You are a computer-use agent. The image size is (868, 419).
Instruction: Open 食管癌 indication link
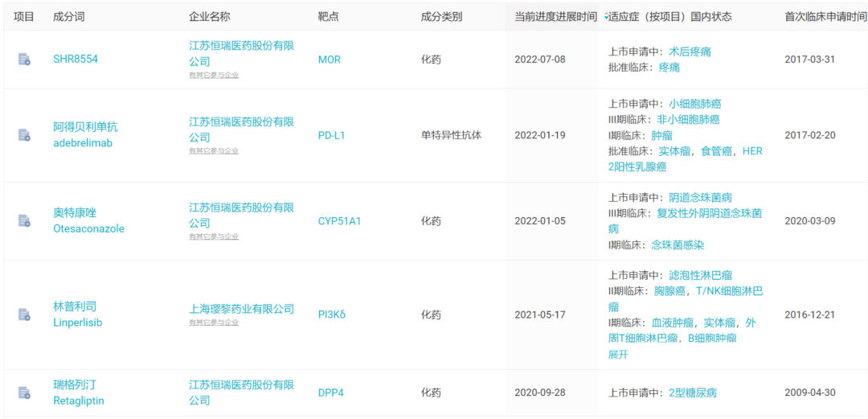(716, 150)
